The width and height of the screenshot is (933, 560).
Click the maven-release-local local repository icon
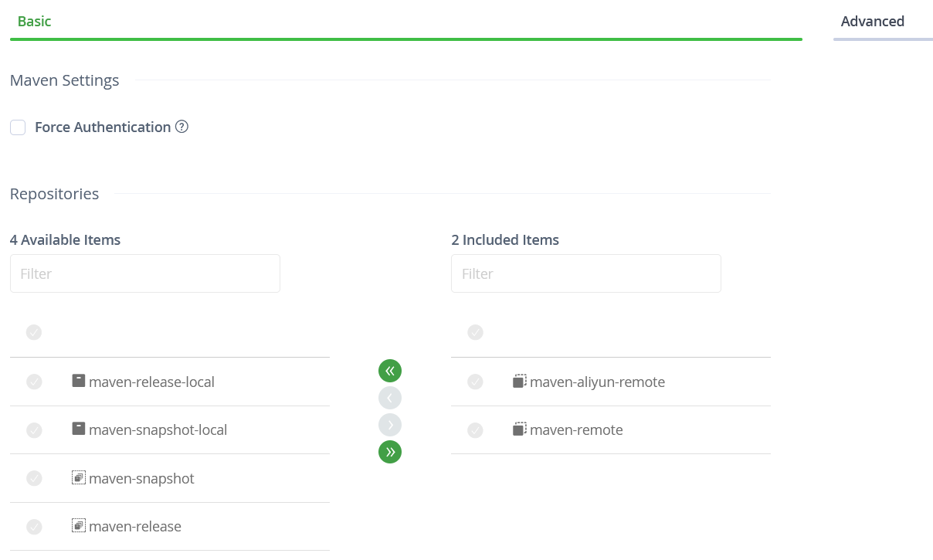[78, 381]
